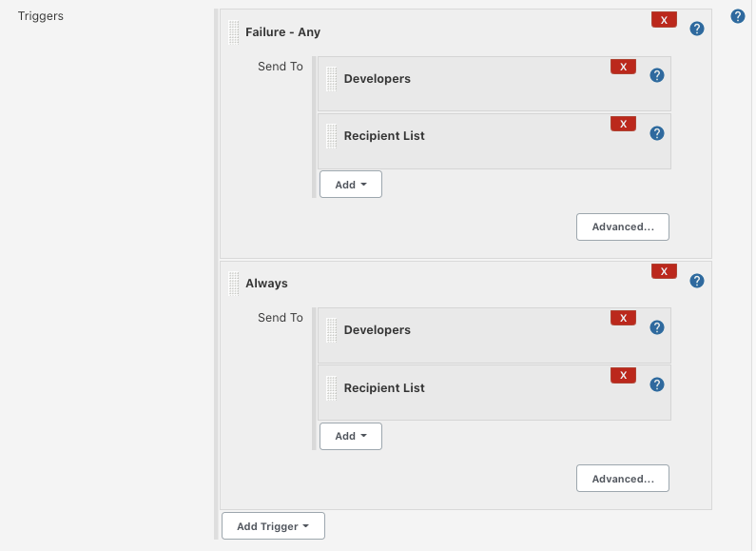Screen dimensions: 756x551
Task: Show help for Developers under Always trigger
Action: point(656,327)
